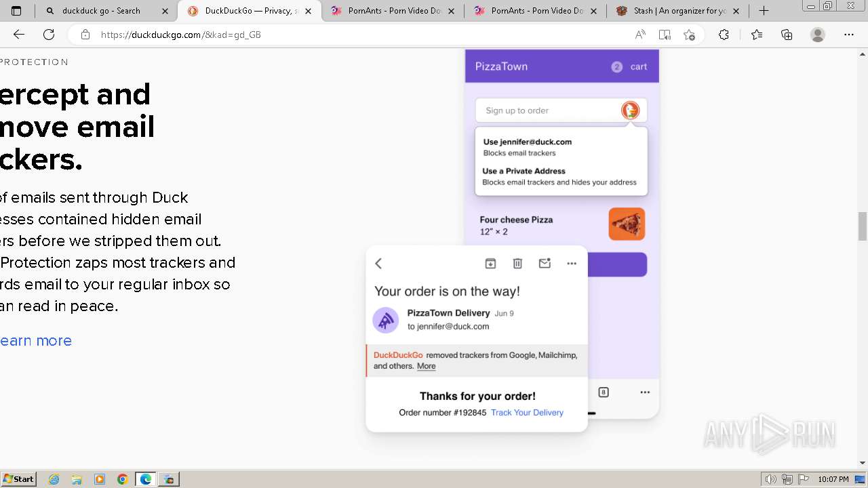The height and width of the screenshot is (488, 868).
Task: Click the phone tab count icon
Action: pyautogui.click(x=604, y=392)
